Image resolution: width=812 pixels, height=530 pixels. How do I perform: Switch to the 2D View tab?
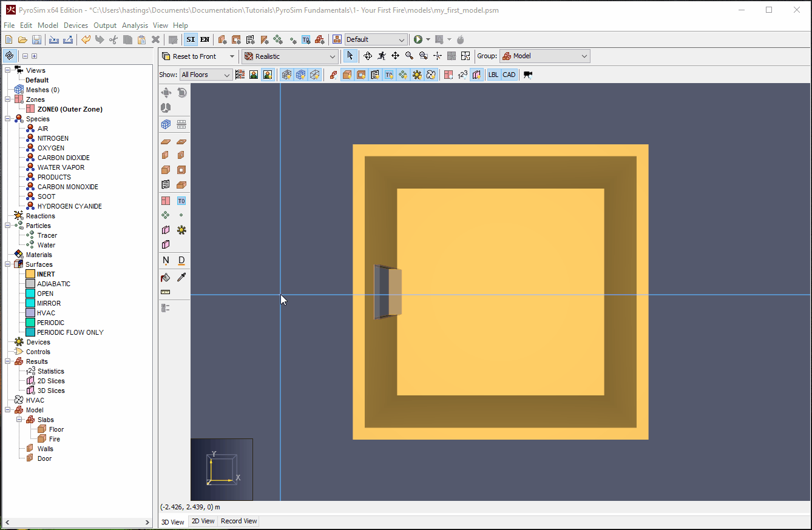click(203, 521)
